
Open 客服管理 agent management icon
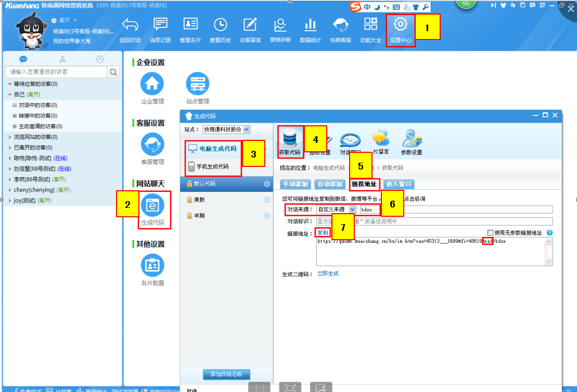152,144
